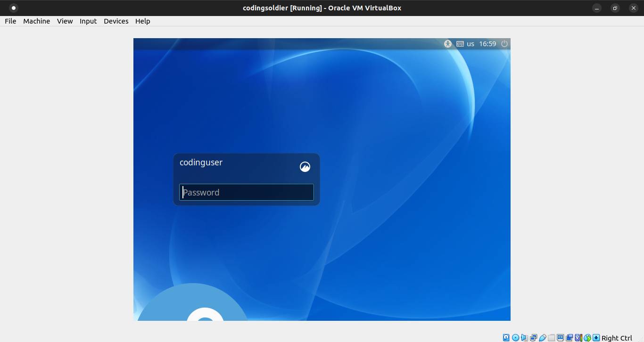Viewport: 644px width, 342px height.
Task: Open the Input menu
Action: (x=88, y=21)
